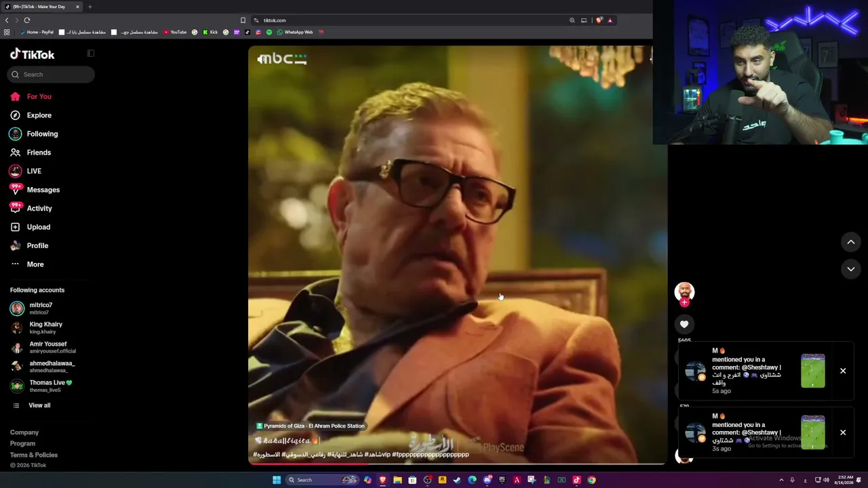The width and height of the screenshot is (868, 488).
Task: Open the Pyramids of Giza location tag
Action: pyautogui.click(x=311, y=426)
